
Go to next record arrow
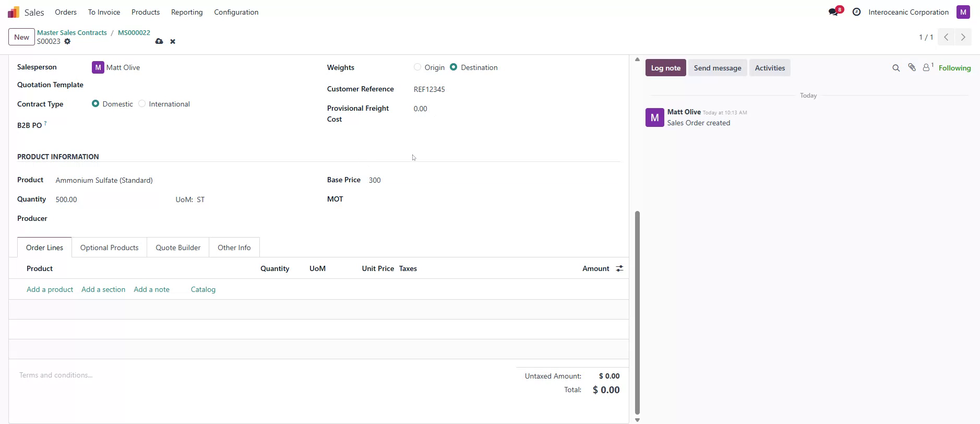click(963, 37)
